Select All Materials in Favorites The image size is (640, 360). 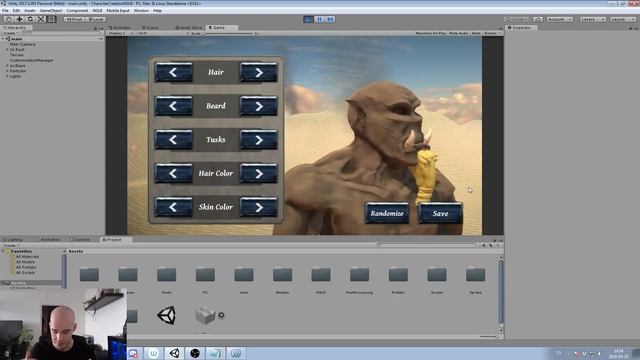27,257
